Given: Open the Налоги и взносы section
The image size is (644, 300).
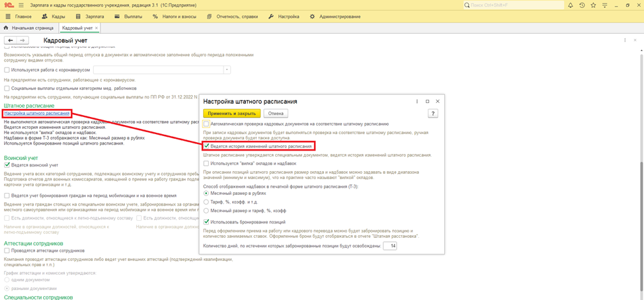Looking at the screenshot, I should [x=174, y=17].
